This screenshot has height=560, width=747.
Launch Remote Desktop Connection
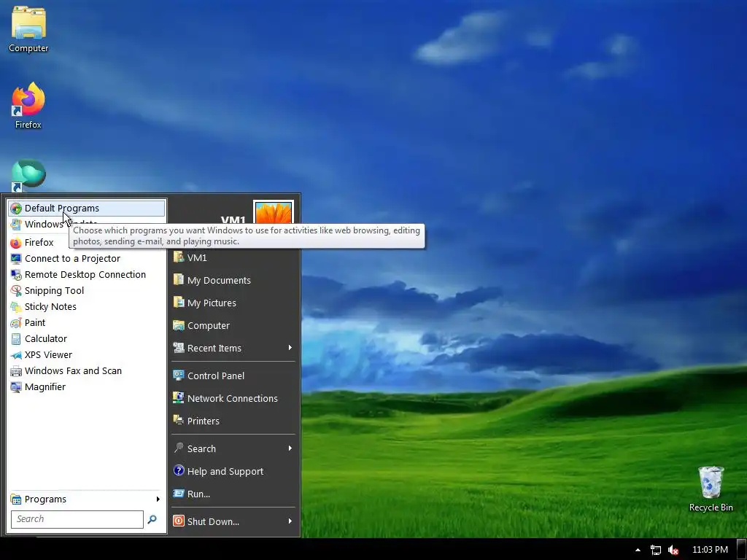click(87, 275)
